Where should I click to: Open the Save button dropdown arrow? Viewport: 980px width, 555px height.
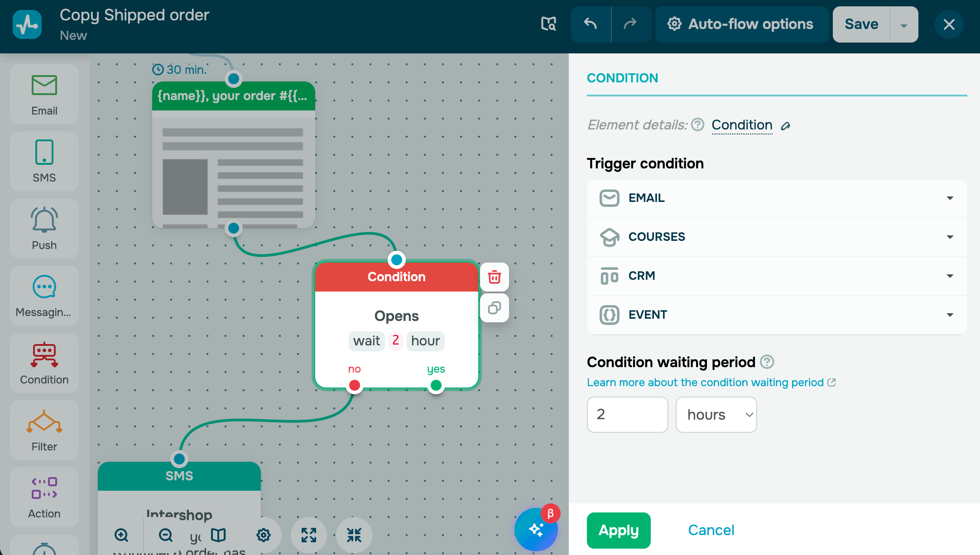pos(903,25)
